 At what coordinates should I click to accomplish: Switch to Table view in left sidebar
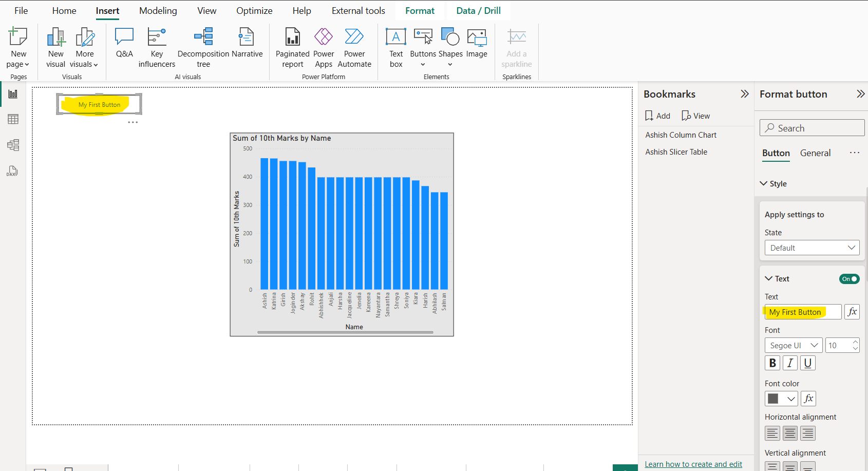coord(11,119)
